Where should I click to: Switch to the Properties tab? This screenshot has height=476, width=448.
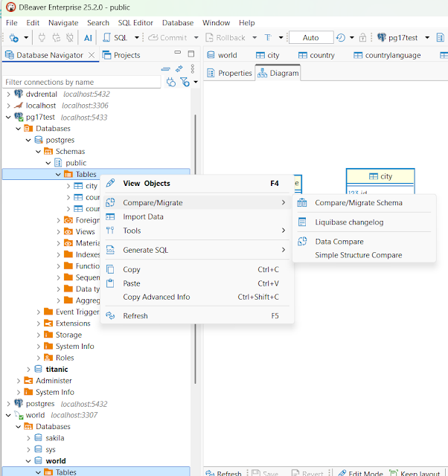[x=229, y=73]
